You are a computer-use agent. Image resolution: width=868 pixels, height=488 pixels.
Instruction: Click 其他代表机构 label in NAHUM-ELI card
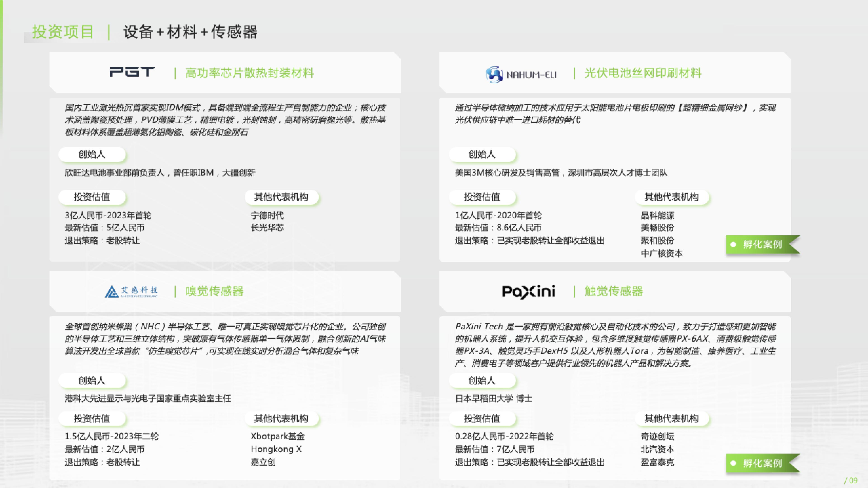pyautogui.click(x=671, y=197)
